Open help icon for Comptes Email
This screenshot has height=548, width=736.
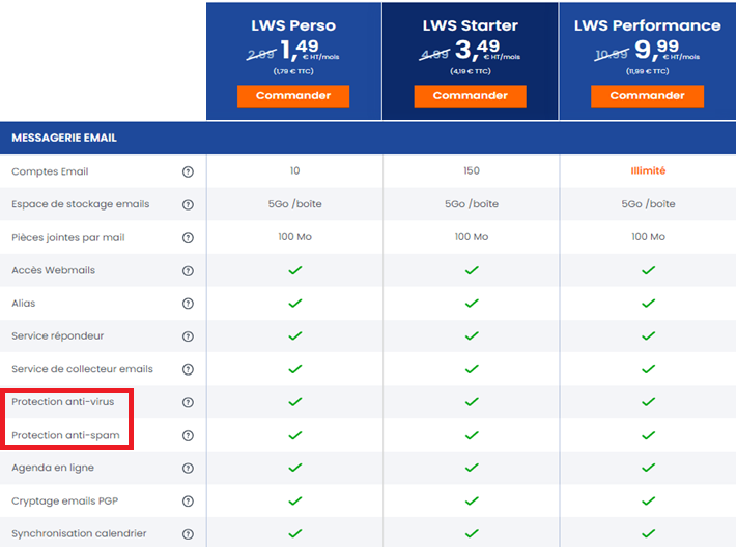point(188,172)
